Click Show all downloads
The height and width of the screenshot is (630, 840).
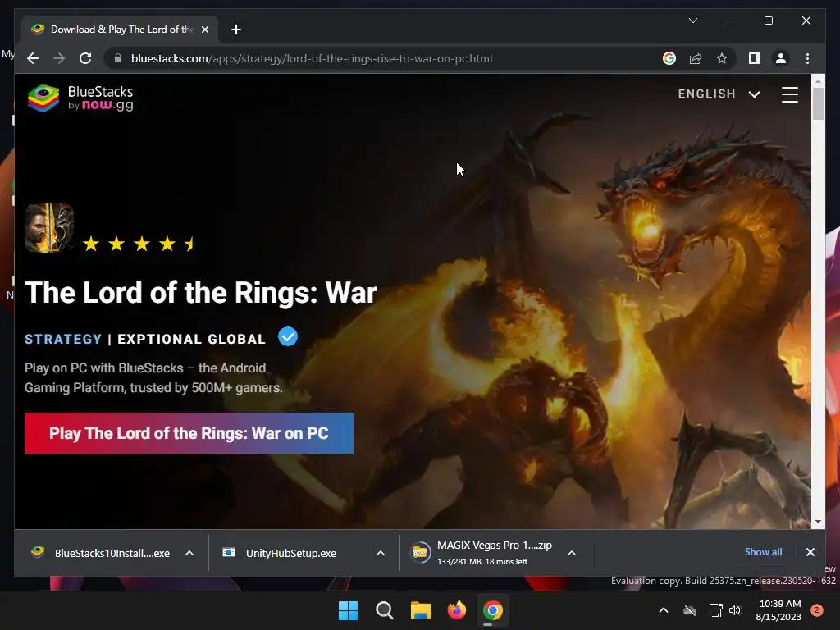[763, 552]
